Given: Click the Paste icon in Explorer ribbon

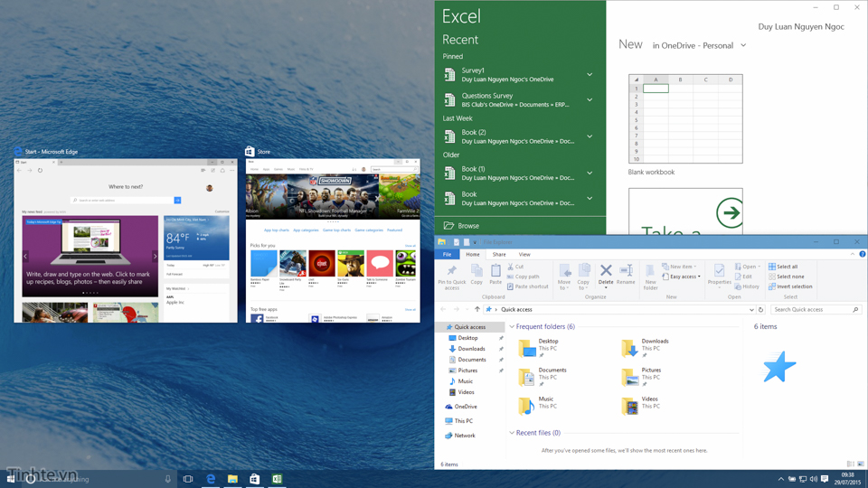Looking at the screenshot, I should 495,274.
